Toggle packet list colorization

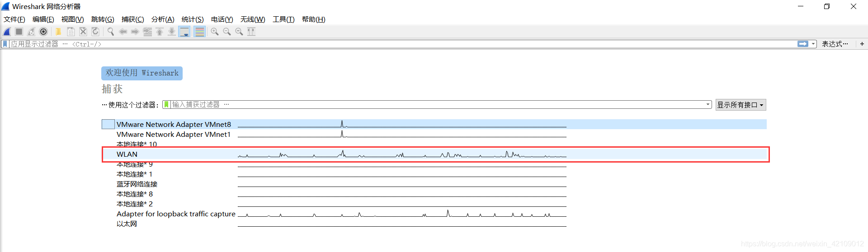200,32
